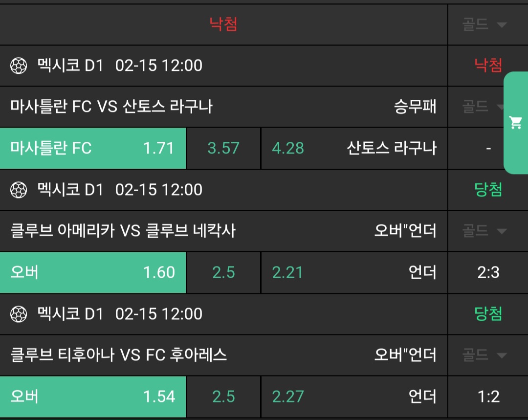Viewport: 528px width, 420px height.
Task: Pick 언더 at 2.27 odds
Action: click(354, 397)
